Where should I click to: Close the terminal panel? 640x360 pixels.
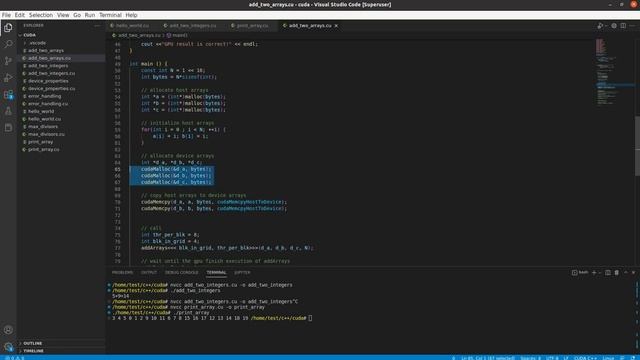click(x=633, y=273)
